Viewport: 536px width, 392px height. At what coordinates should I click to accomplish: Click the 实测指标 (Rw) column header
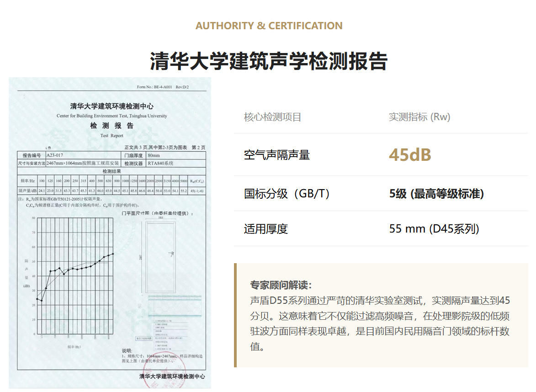(419, 117)
